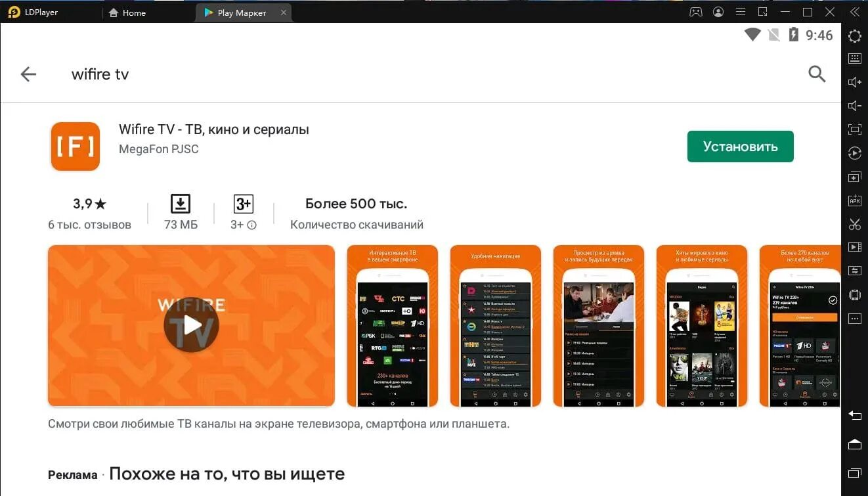The height and width of the screenshot is (496, 868).
Task: Open the Удобная навигация screenshot
Action: pos(496,326)
